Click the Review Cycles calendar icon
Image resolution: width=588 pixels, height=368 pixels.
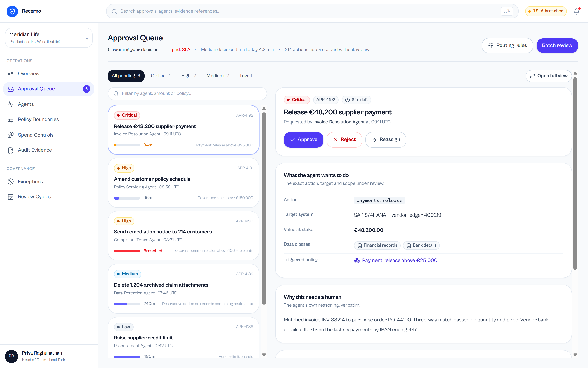pos(10,197)
